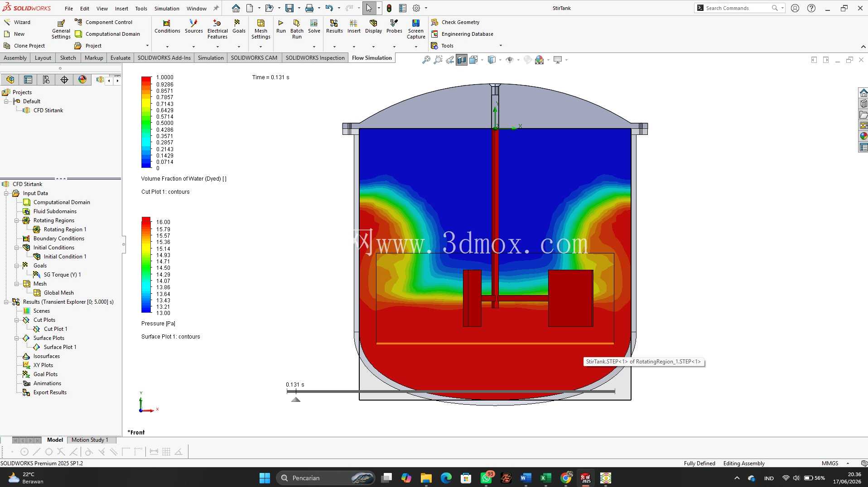Save the document
868x487 pixels.
[x=289, y=8]
